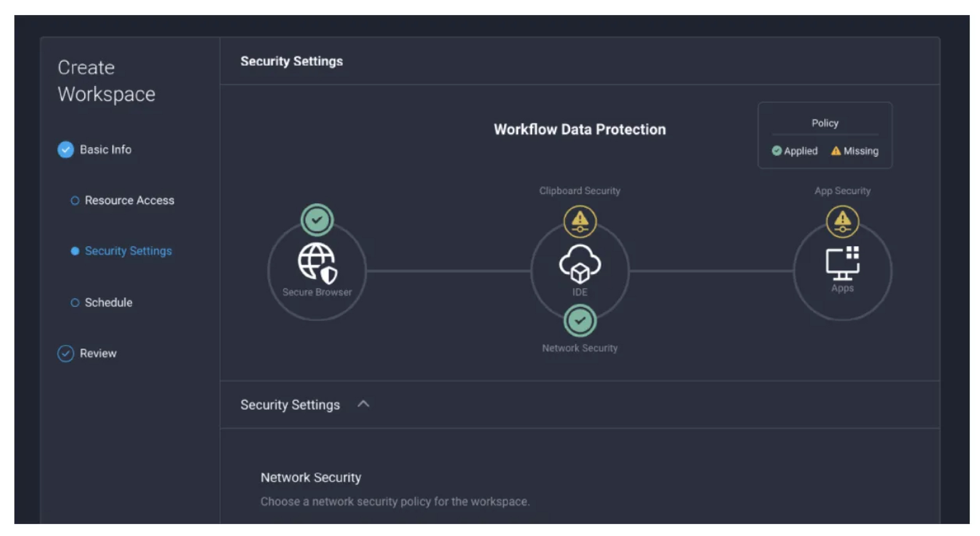The width and height of the screenshot is (980, 536).
Task: Click the Basic Info completed checkmark circle
Action: point(66,150)
